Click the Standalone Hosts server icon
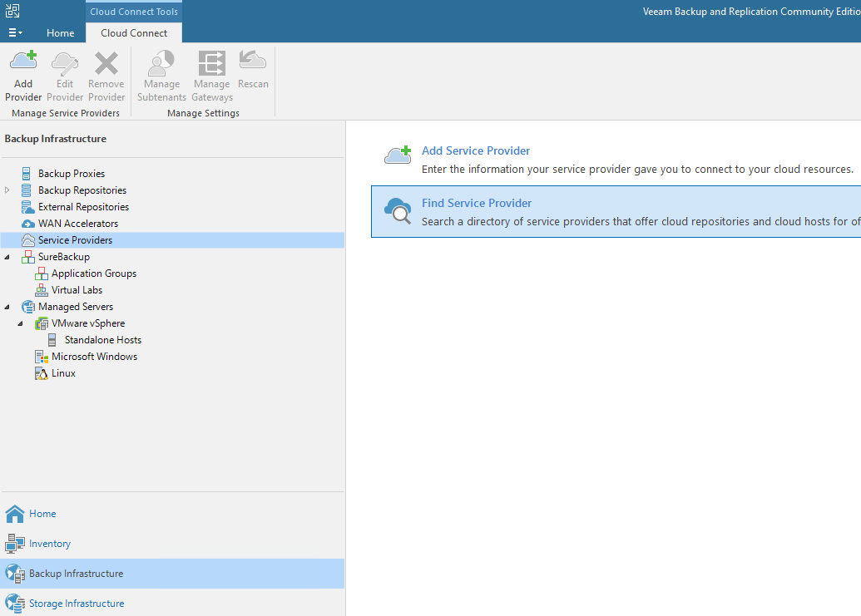The image size is (861, 616). click(x=52, y=340)
